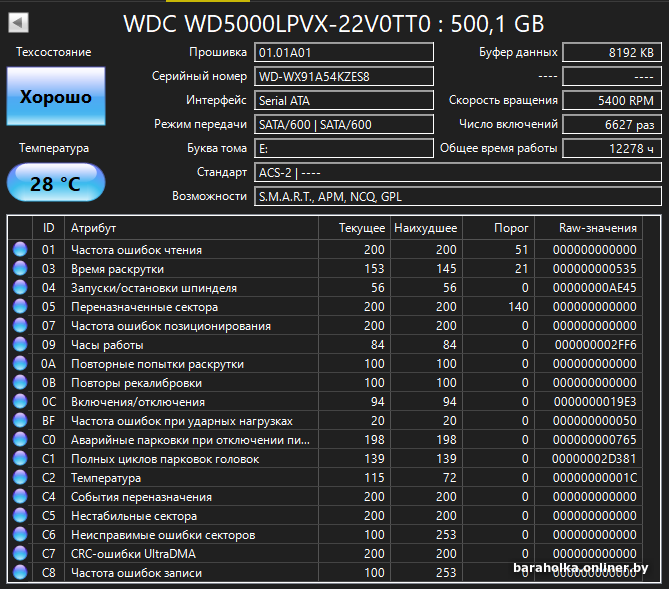Click the Буква тома field showing E:

[344, 148]
